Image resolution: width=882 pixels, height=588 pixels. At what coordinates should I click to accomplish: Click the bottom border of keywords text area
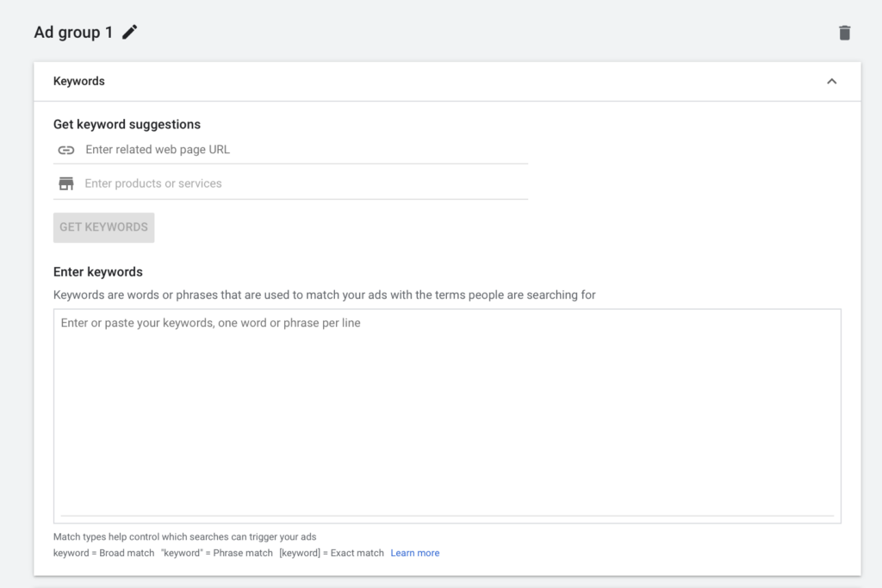447,516
